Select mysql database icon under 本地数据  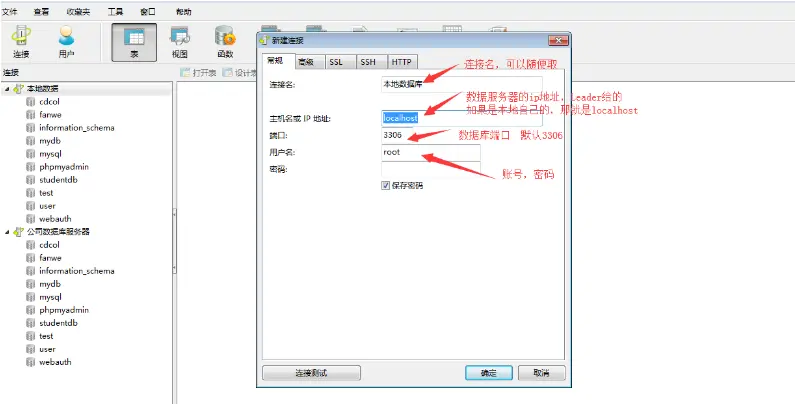click(30, 154)
